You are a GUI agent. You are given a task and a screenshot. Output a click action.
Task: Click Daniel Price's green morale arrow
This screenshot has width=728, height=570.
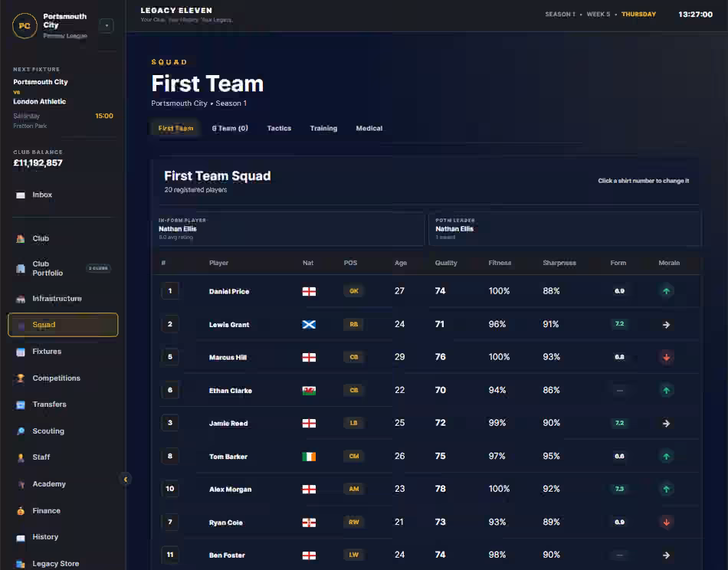click(x=666, y=291)
